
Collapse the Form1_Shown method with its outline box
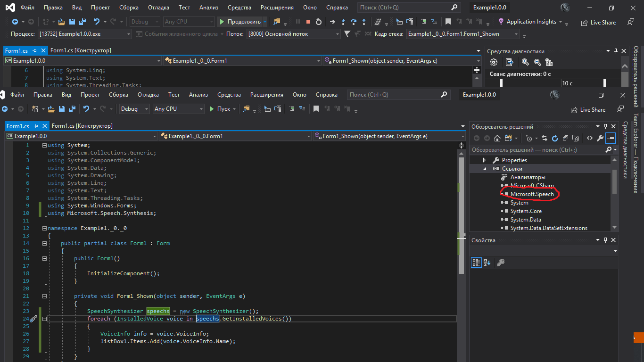pos(44,296)
